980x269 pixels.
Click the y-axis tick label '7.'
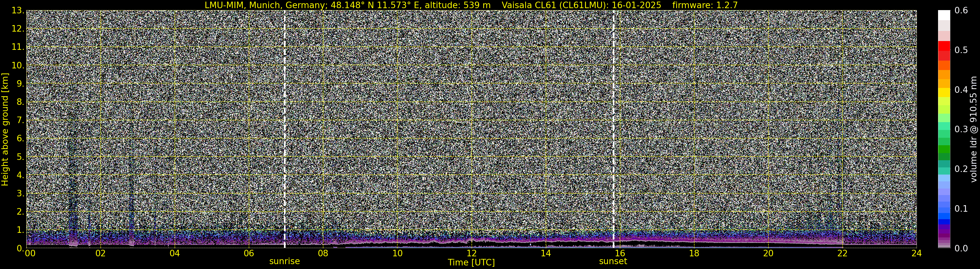pyautogui.click(x=20, y=120)
